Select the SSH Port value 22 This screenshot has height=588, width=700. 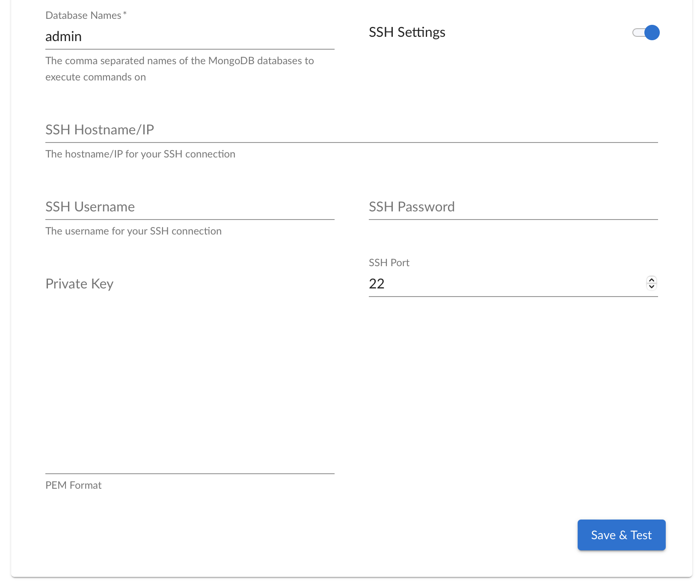click(x=377, y=284)
